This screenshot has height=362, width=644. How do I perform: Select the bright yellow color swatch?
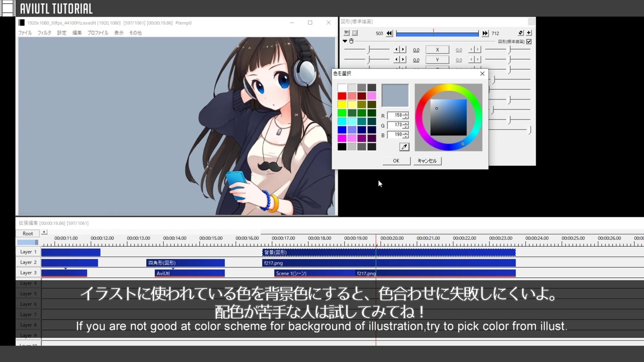click(342, 105)
